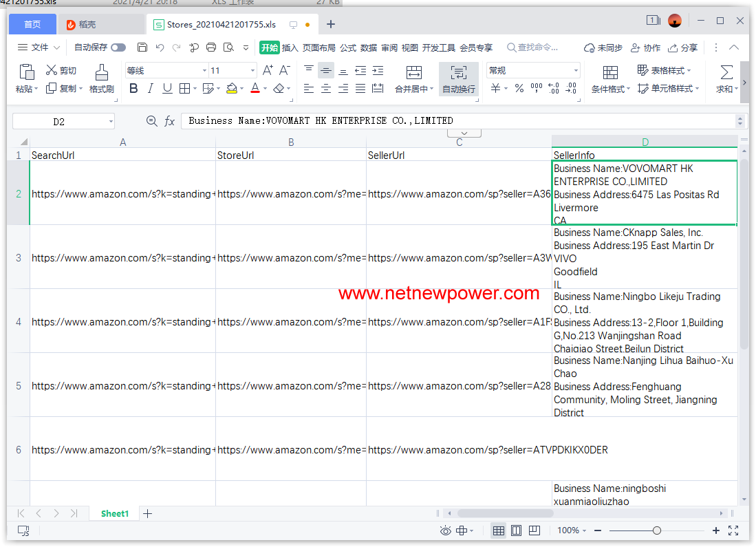Open the number format (常规) dropdown
Image resolution: width=756 pixels, height=547 pixels.
(x=576, y=70)
